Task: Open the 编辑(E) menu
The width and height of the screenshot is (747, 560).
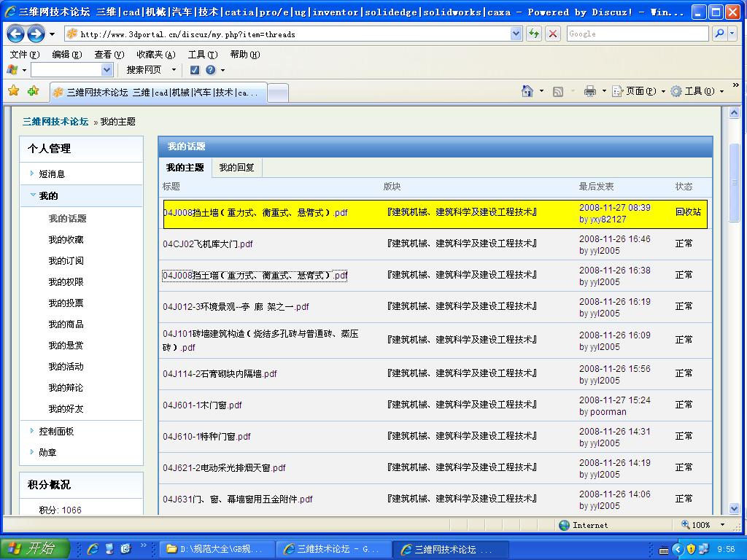Action: coord(66,55)
